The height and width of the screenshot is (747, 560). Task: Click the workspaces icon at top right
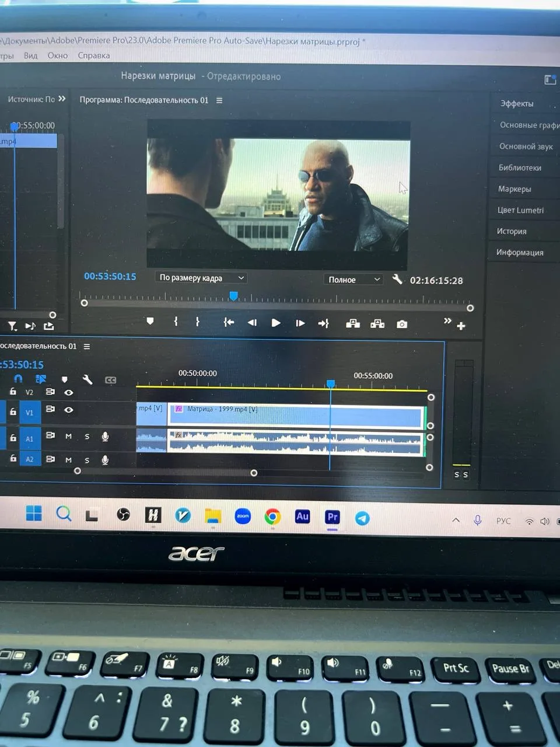point(550,79)
